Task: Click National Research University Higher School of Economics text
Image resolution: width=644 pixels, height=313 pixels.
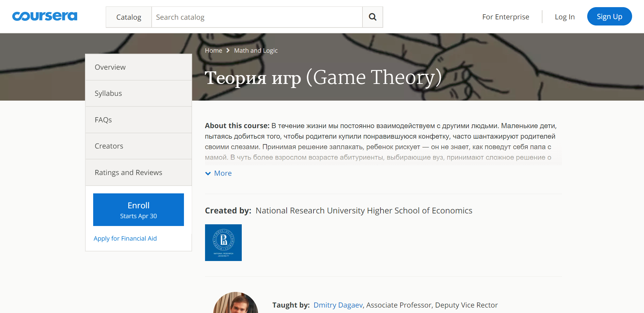Action: coord(364,211)
